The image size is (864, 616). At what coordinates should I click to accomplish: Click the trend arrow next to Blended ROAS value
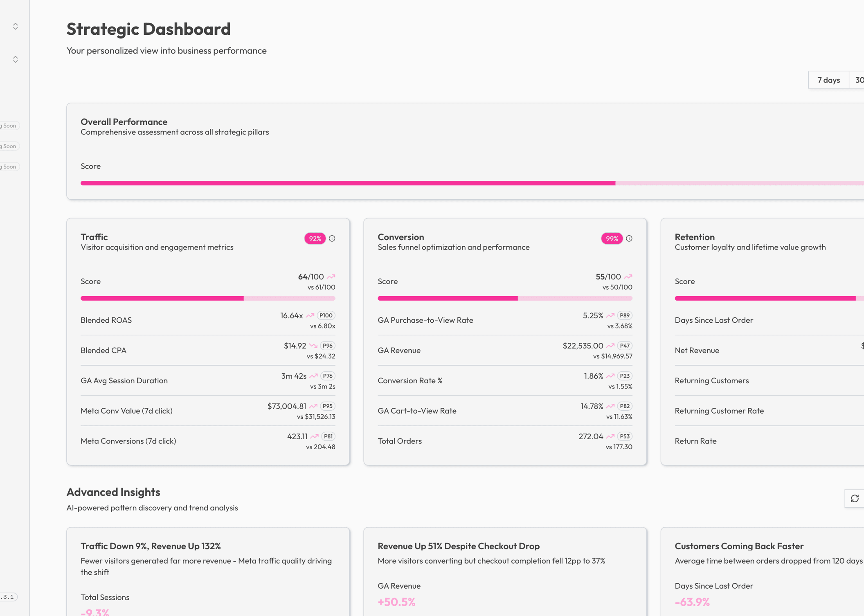[x=310, y=315]
